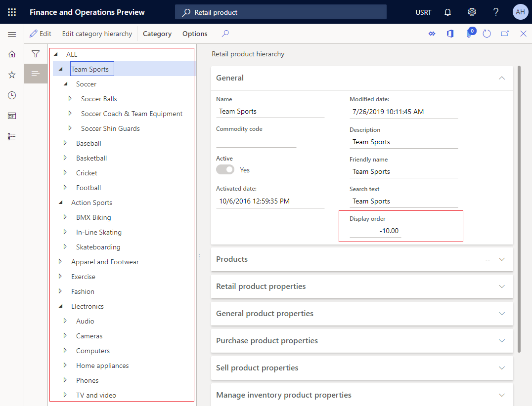Click the USRT company selector
The width and height of the screenshot is (532, 406).
[x=423, y=12]
